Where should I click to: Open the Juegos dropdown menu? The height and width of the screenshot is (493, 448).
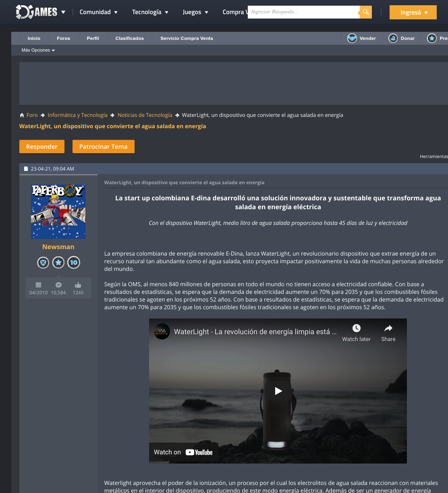(195, 12)
